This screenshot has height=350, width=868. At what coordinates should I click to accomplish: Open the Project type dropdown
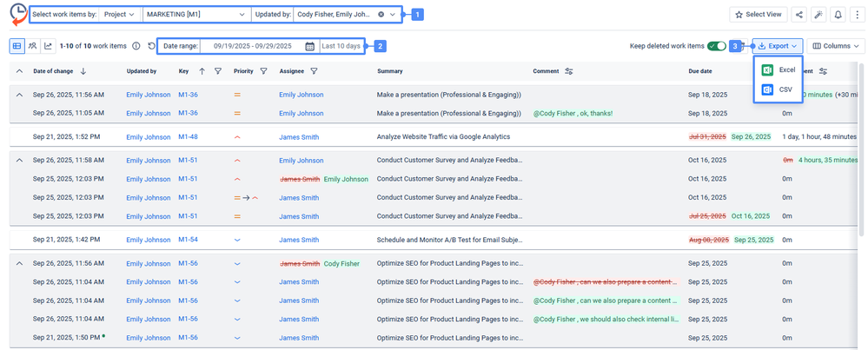point(120,15)
